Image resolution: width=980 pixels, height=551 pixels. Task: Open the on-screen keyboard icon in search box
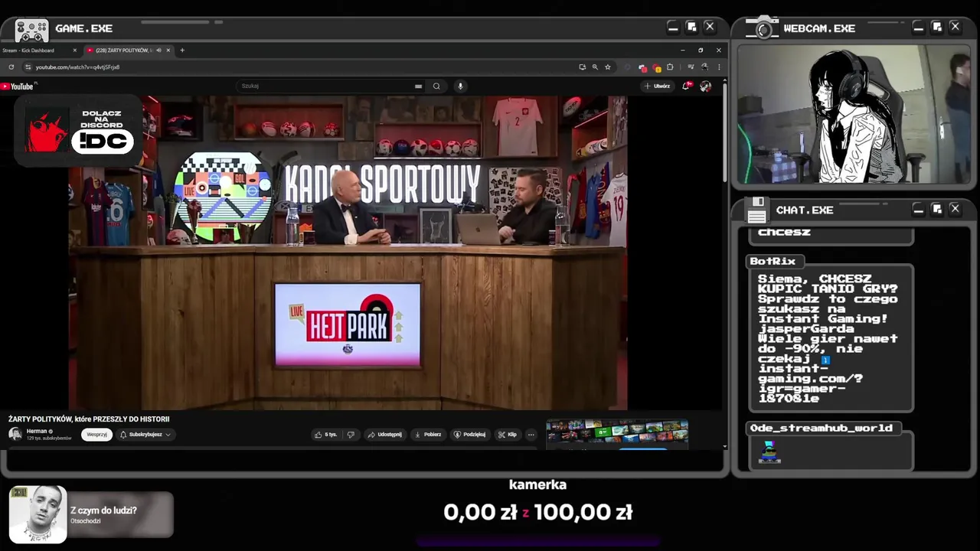pos(418,86)
